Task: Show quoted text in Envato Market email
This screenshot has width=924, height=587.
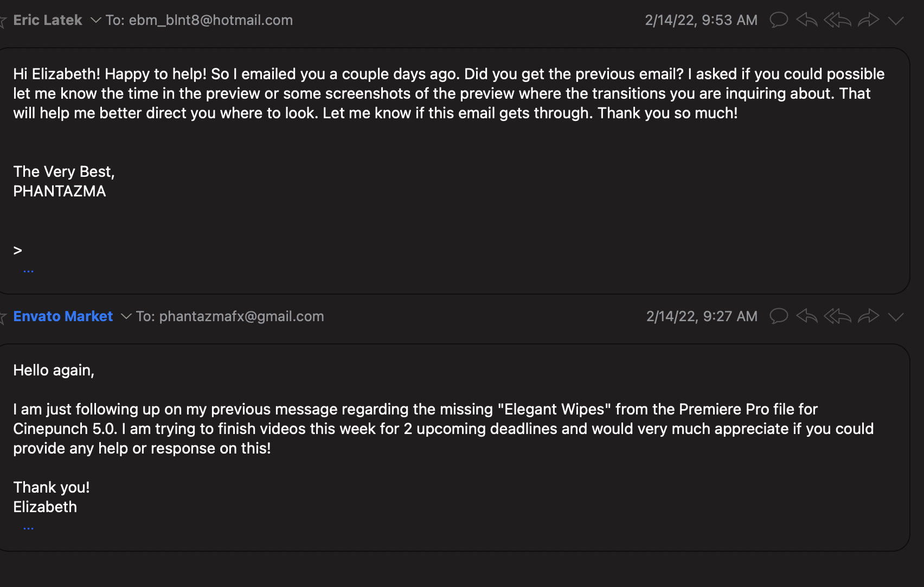Action: click(29, 527)
